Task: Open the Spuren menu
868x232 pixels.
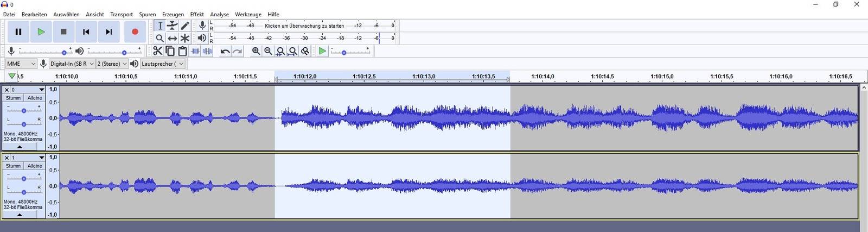Action: (x=147, y=14)
